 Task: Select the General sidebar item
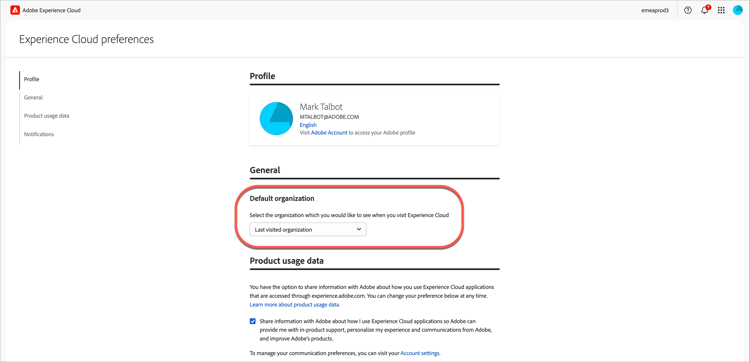click(x=33, y=98)
